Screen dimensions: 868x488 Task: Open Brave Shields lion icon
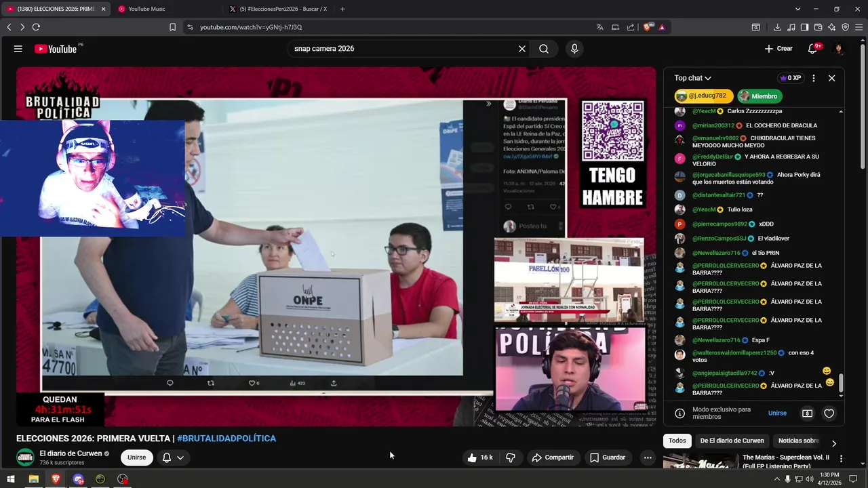pos(647,27)
